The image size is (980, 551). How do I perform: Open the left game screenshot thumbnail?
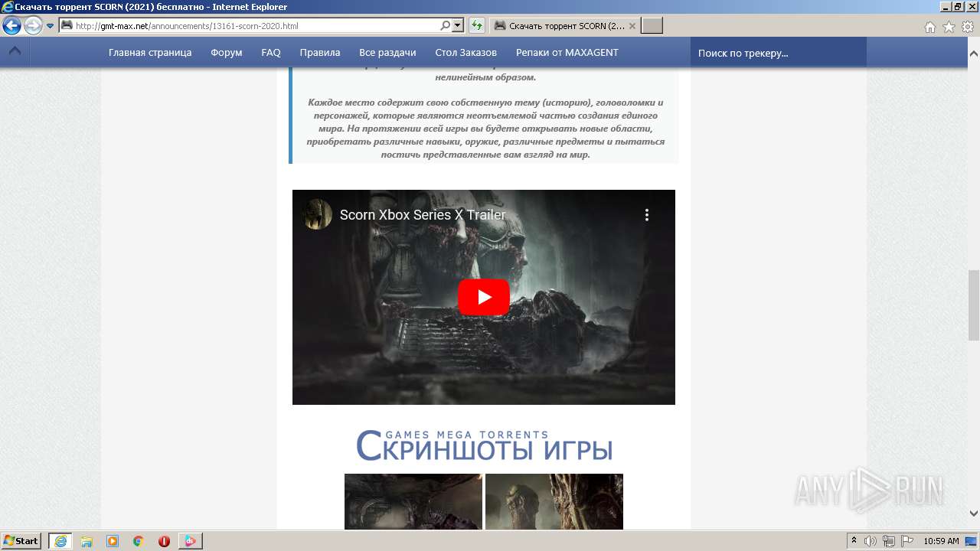pyautogui.click(x=413, y=501)
